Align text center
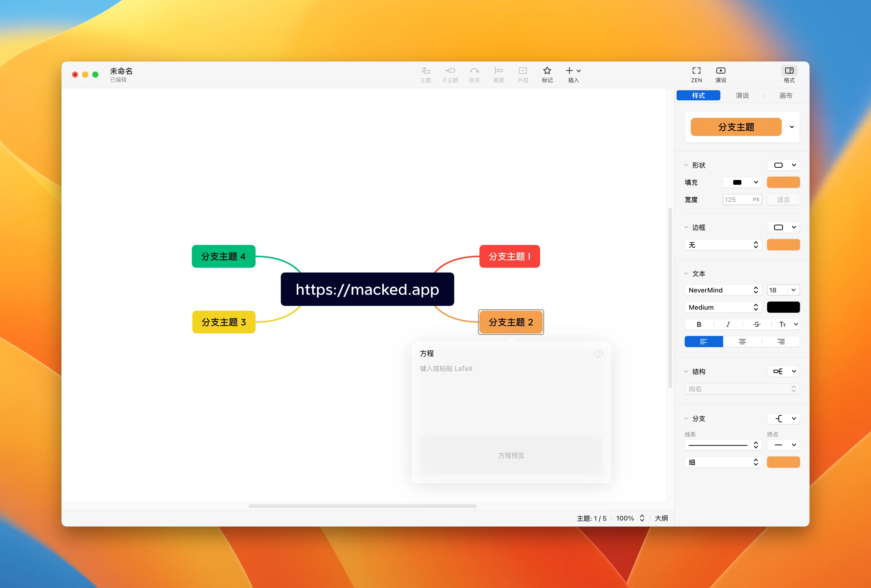This screenshot has width=871, height=588. pos(742,342)
